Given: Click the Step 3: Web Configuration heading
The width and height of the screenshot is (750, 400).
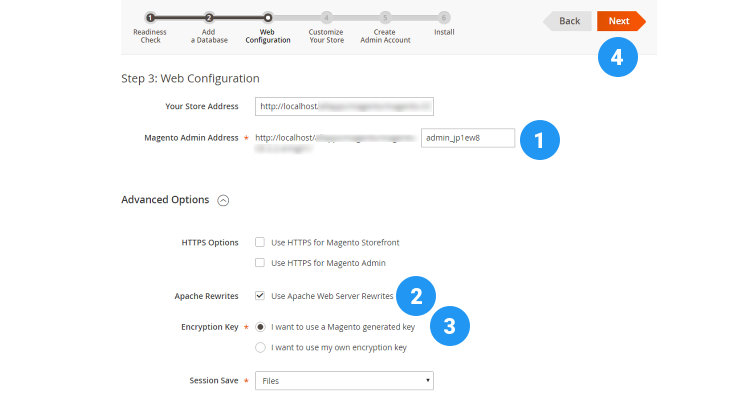Looking at the screenshot, I should click(190, 78).
